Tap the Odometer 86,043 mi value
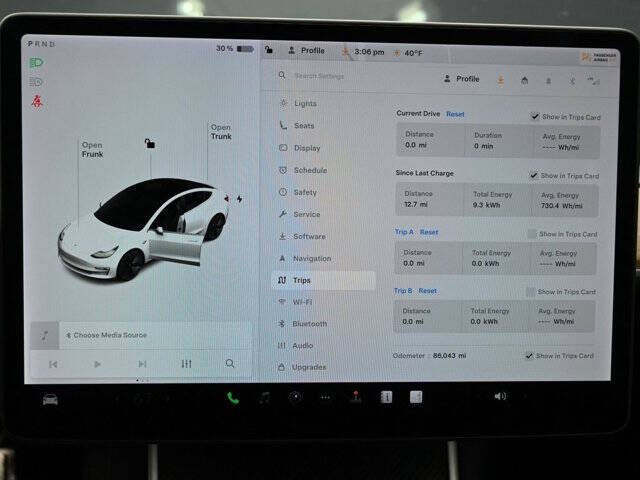The width and height of the screenshot is (640, 480). point(449,356)
